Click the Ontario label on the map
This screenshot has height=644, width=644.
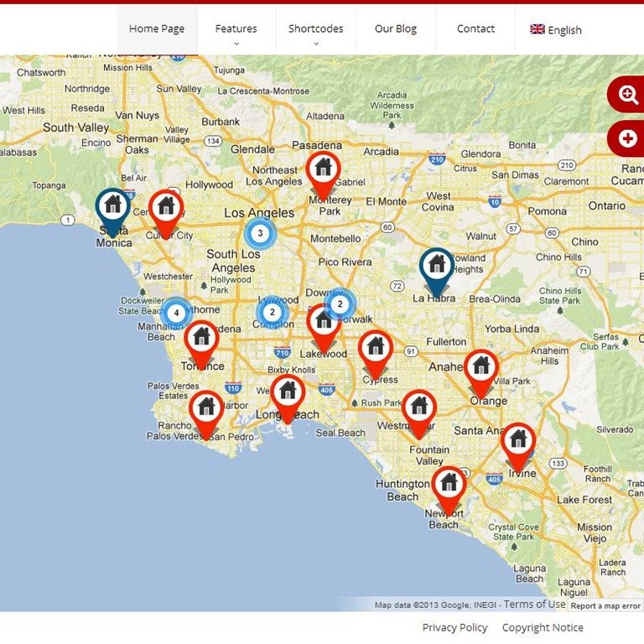tap(606, 205)
